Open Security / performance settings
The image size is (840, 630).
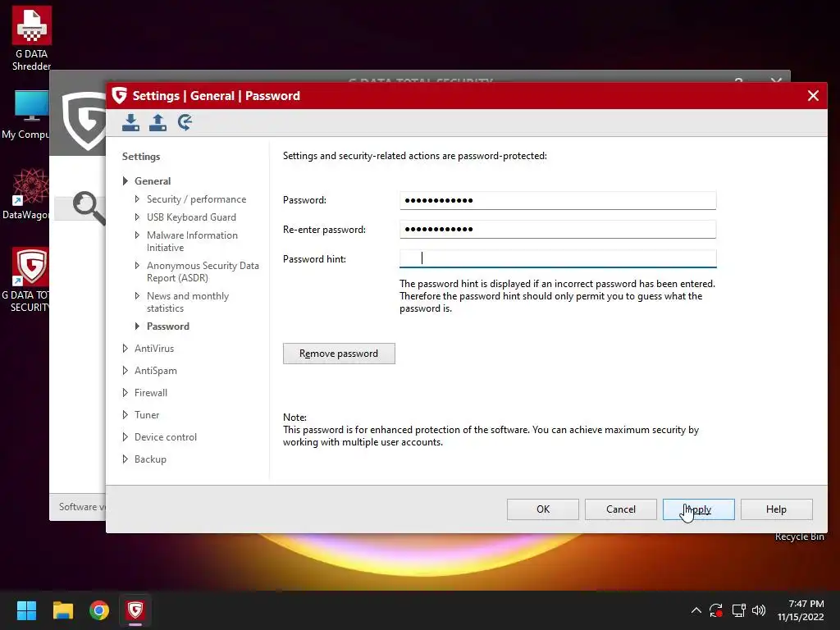tap(196, 199)
